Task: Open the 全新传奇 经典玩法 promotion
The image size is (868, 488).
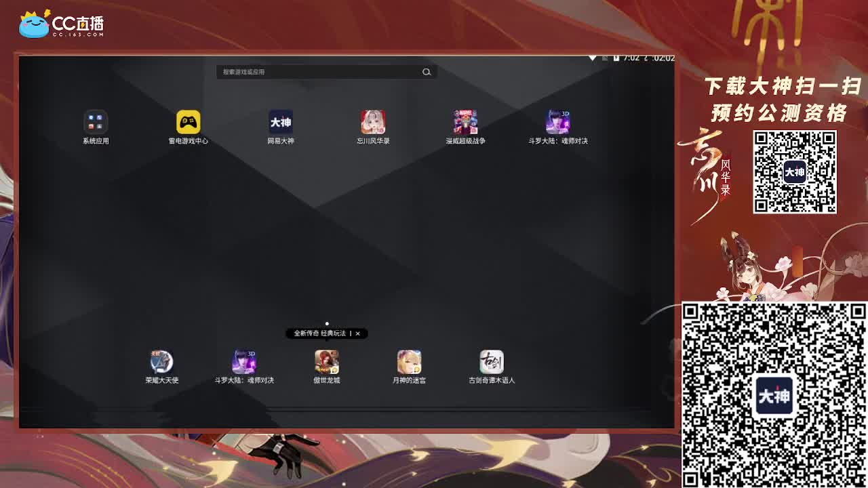Action: (320, 333)
